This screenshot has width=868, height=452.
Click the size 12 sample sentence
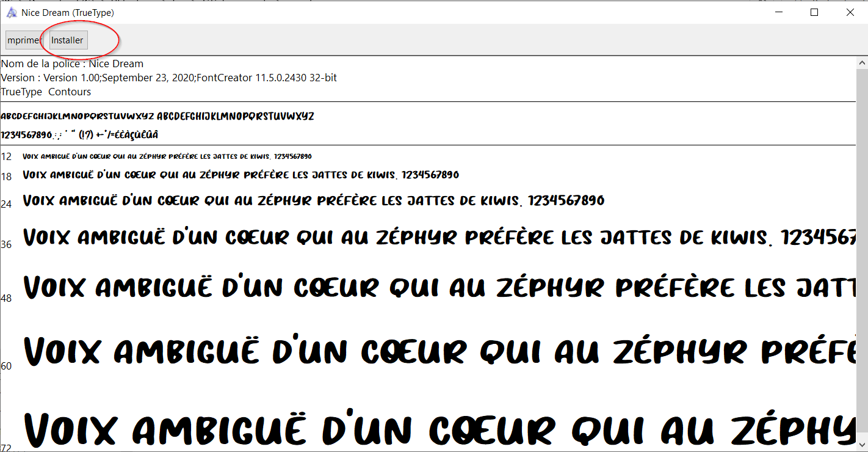(167, 156)
